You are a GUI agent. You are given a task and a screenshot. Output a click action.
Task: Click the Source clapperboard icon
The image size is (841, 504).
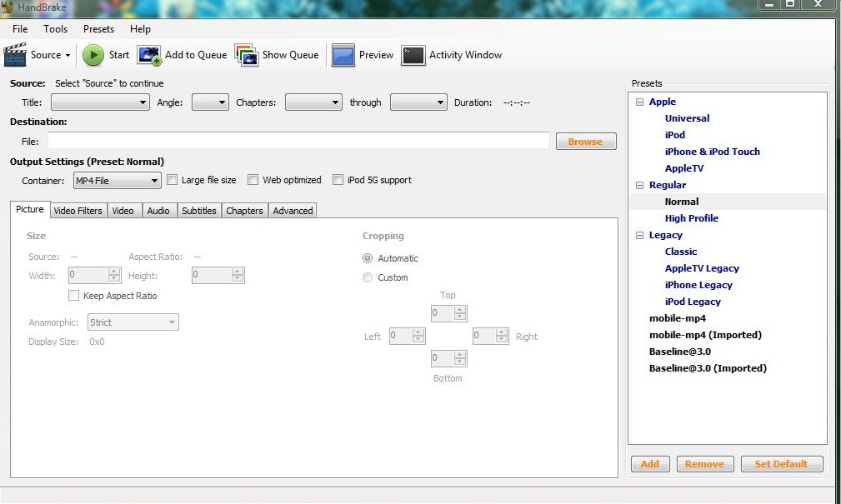pos(16,55)
